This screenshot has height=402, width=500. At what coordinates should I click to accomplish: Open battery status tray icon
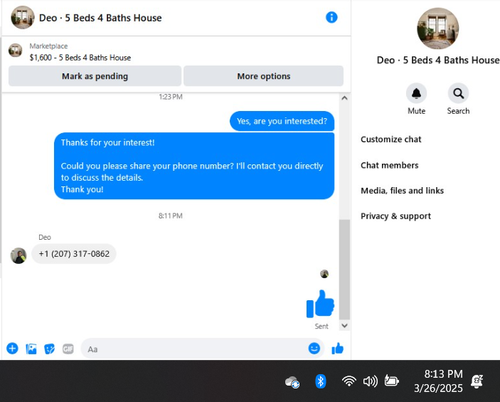(x=391, y=381)
